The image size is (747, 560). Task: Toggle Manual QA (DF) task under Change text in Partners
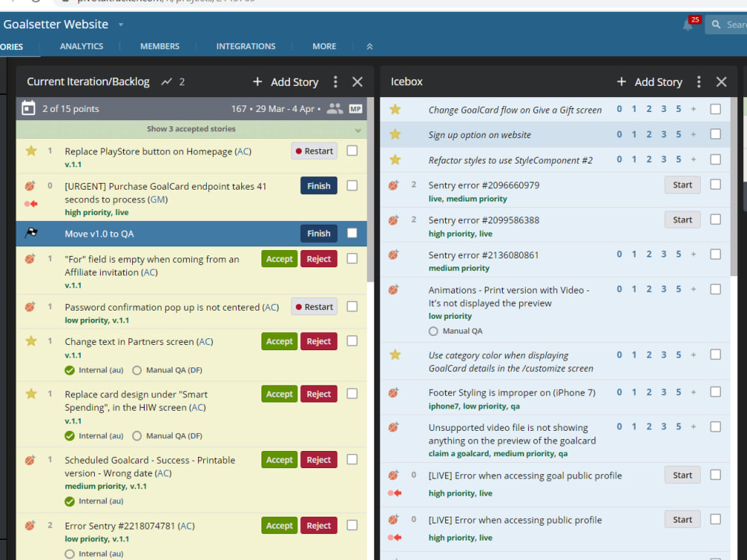pos(137,370)
